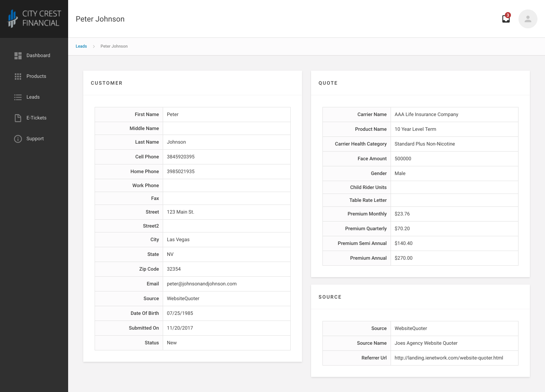
Task: Click the referrer URL landing.ienetwork.com
Action: point(449,358)
